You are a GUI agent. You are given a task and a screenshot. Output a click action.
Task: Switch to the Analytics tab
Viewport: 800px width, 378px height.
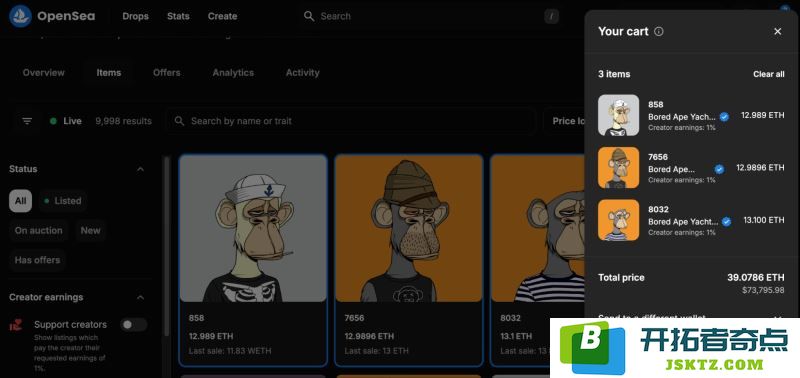233,73
